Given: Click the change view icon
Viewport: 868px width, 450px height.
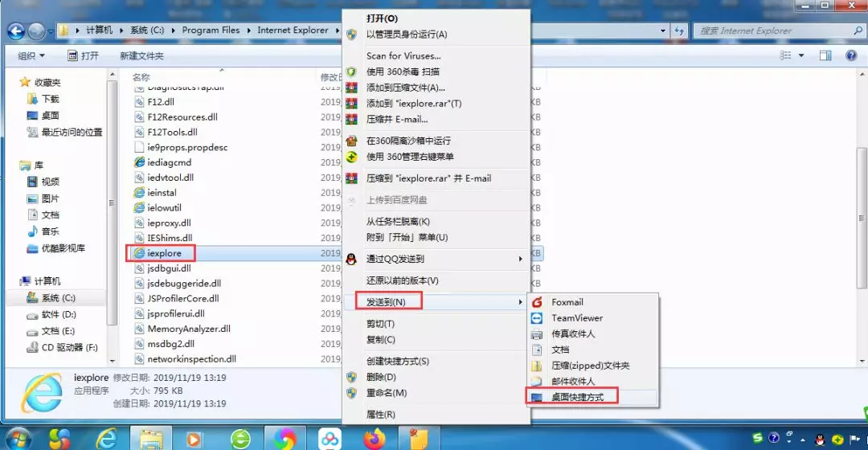Looking at the screenshot, I should point(785,55).
